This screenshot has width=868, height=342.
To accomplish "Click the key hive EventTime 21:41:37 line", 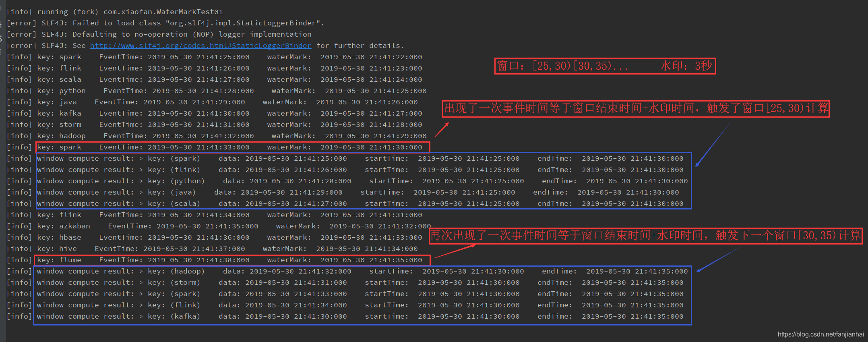I will pyautogui.click(x=212, y=249).
